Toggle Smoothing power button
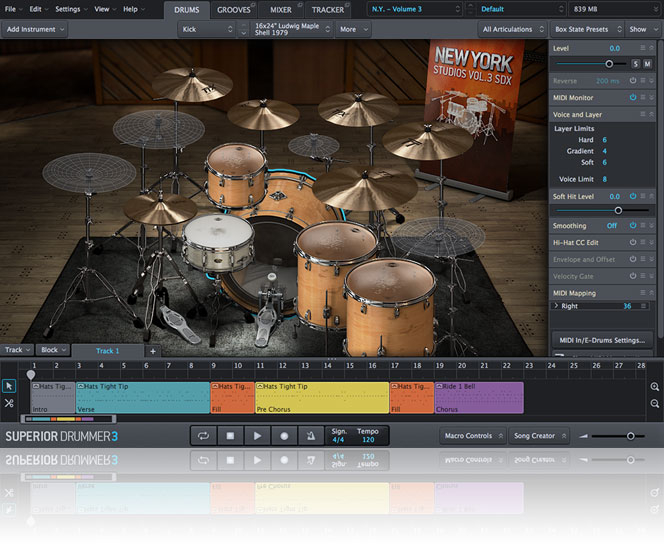This screenshot has height=548, width=664. pyautogui.click(x=633, y=226)
